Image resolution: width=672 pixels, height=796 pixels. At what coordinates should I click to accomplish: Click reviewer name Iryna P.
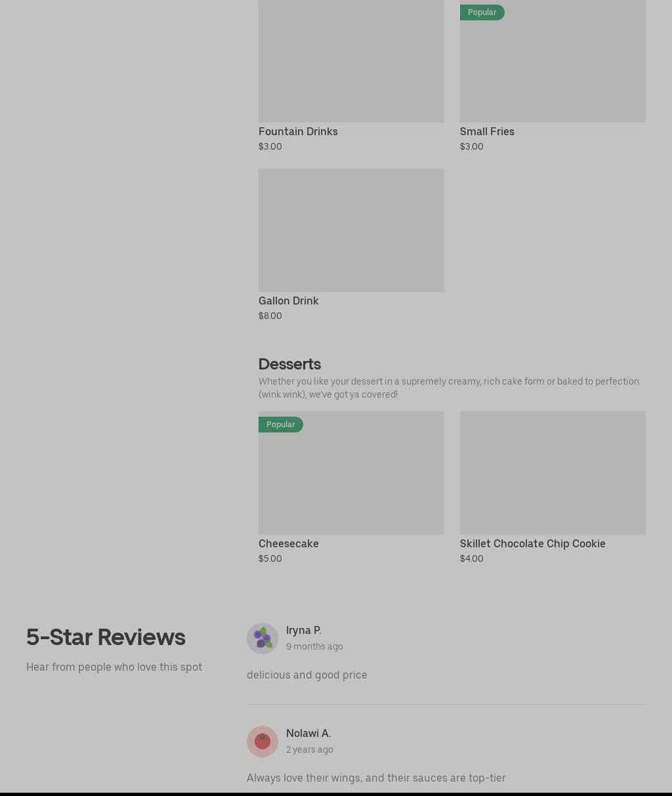(x=303, y=630)
